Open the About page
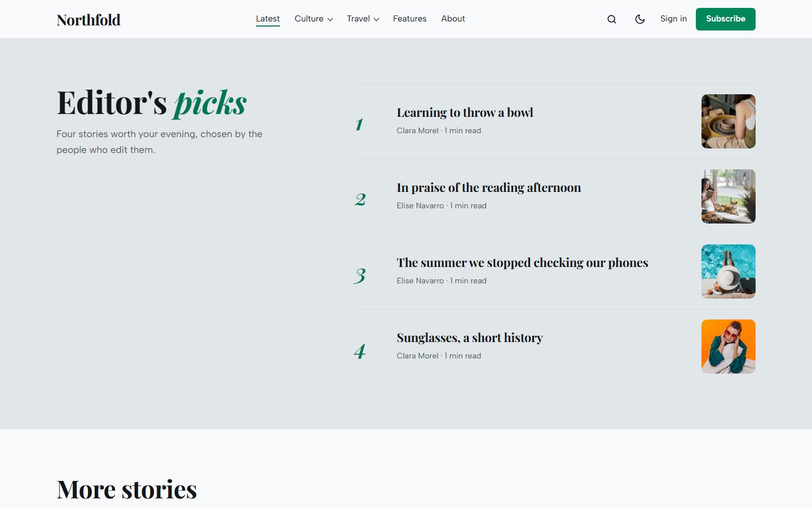Screen dimensions: 812x508 tap(453, 19)
